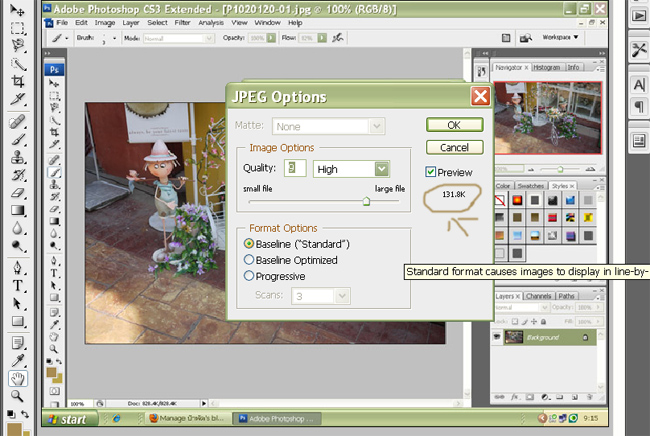Hide the Background layer with its eye icon

[x=497, y=337]
